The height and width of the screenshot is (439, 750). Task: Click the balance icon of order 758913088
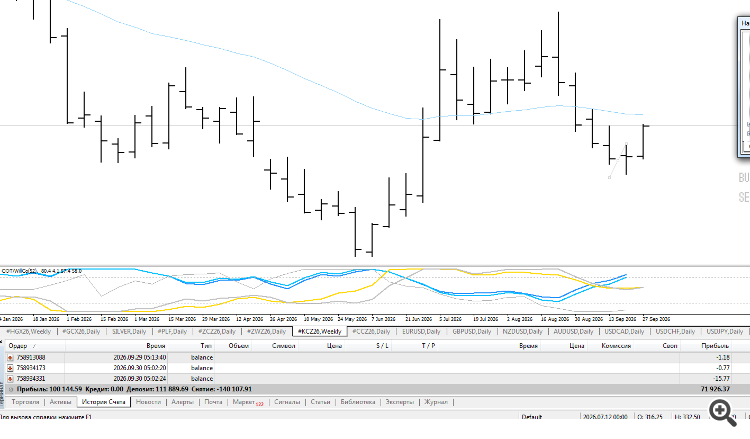pyautogui.click(x=10, y=357)
